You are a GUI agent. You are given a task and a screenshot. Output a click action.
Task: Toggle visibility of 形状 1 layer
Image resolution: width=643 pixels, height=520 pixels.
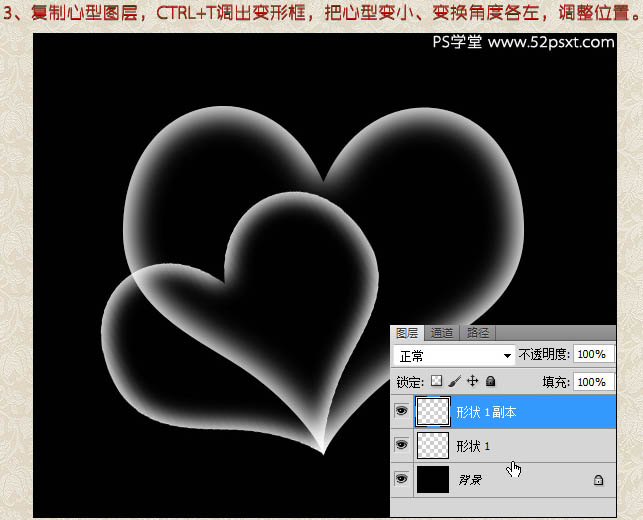(x=402, y=445)
